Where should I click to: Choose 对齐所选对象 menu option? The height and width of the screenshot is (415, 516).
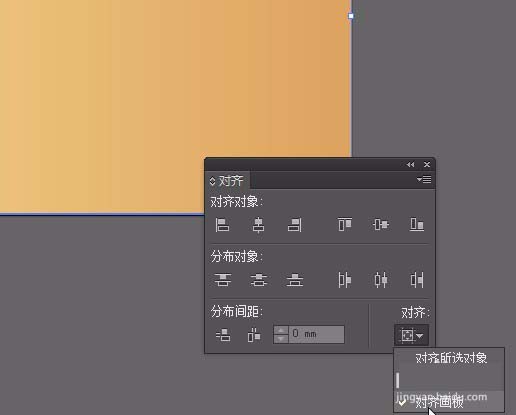pos(449,359)
